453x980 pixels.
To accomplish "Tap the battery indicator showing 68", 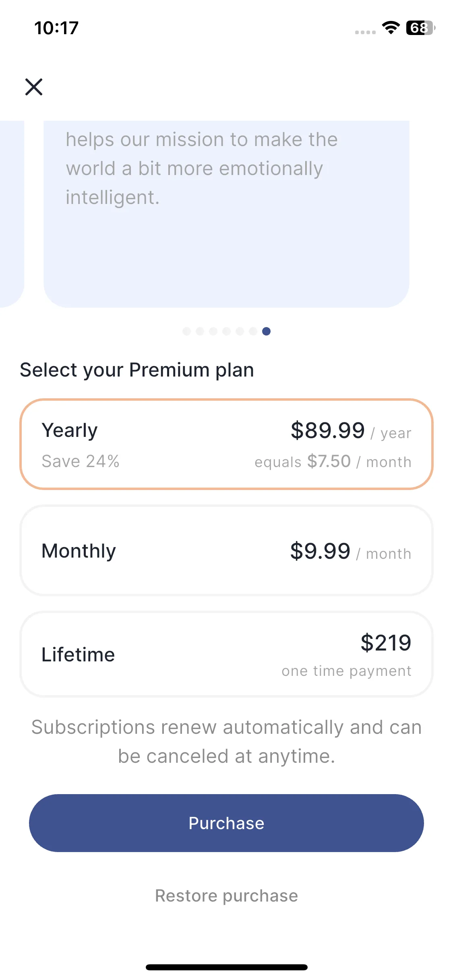I will (x=420, y=28).
